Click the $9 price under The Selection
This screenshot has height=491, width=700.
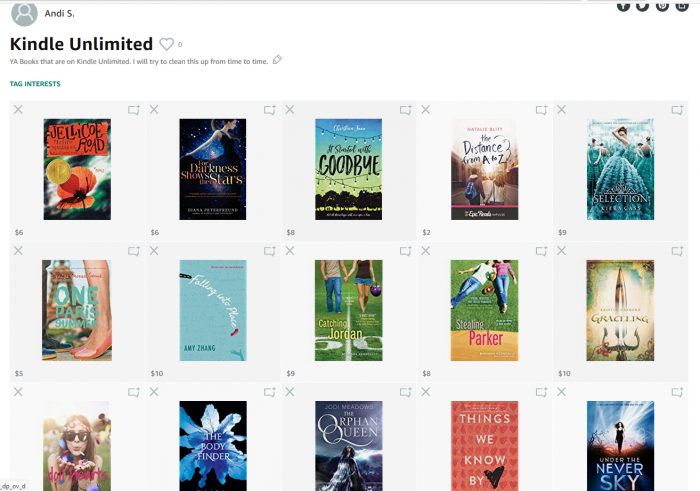562,233
